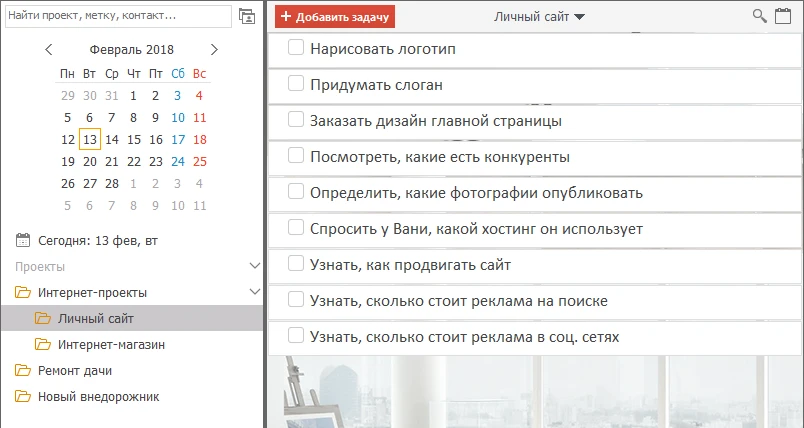This screenshot has width=804, height=428.
Task: Open the Ремонт дачи project
Action: coord(75,371)
